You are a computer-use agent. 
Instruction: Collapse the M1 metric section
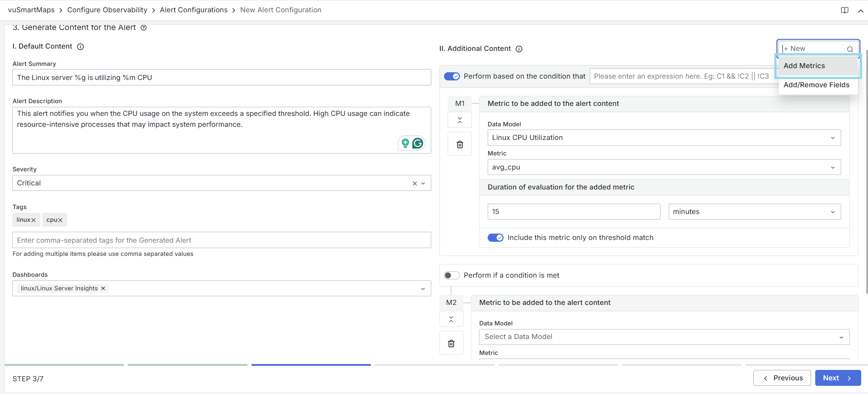tap(459, 120)
